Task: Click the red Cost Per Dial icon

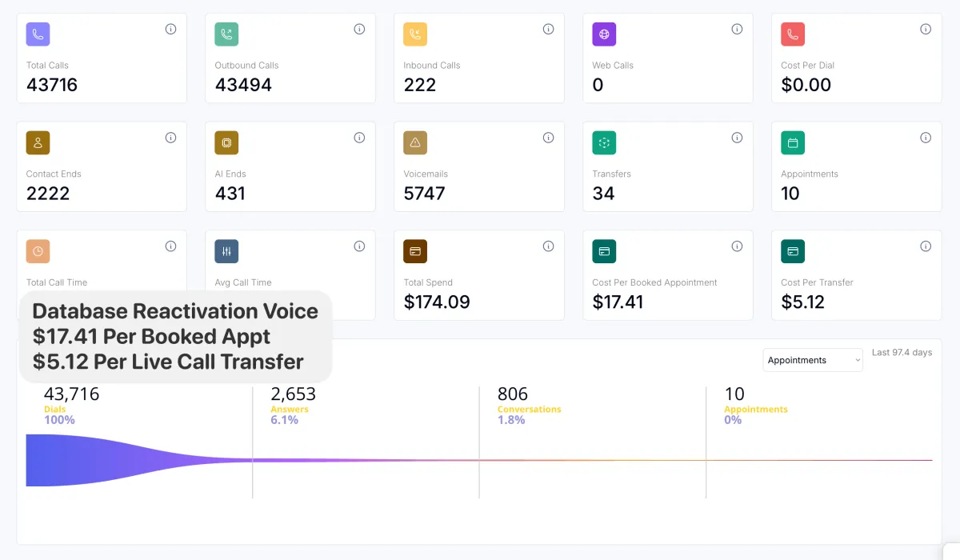Action: coord(793,34)
